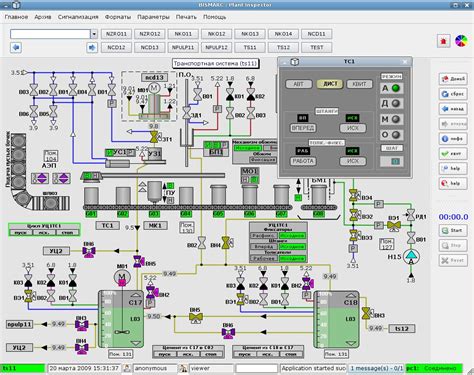The height and width of the screenshot is (375, 474).
Task: Click the empty status bar input field
Action: pos(257,368)
